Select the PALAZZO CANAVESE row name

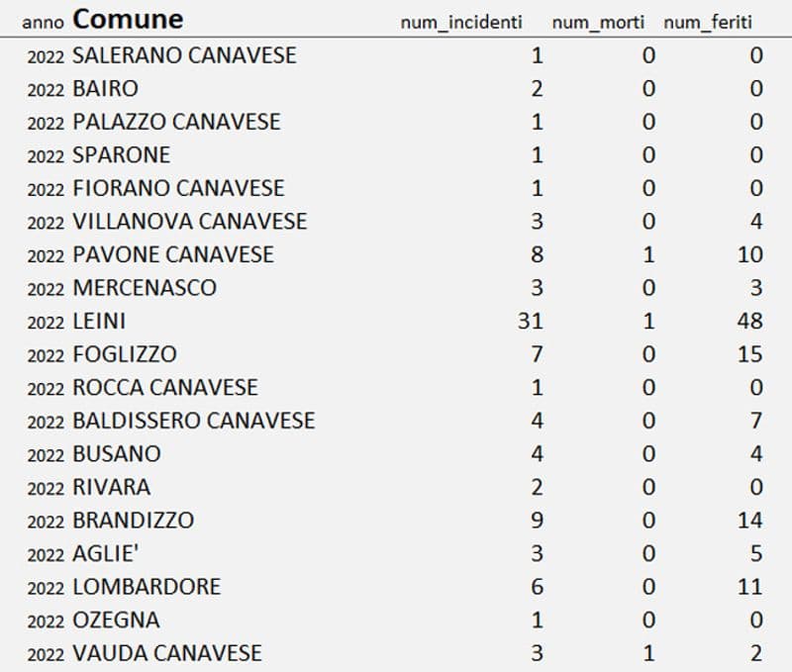[x=176, y=122]
